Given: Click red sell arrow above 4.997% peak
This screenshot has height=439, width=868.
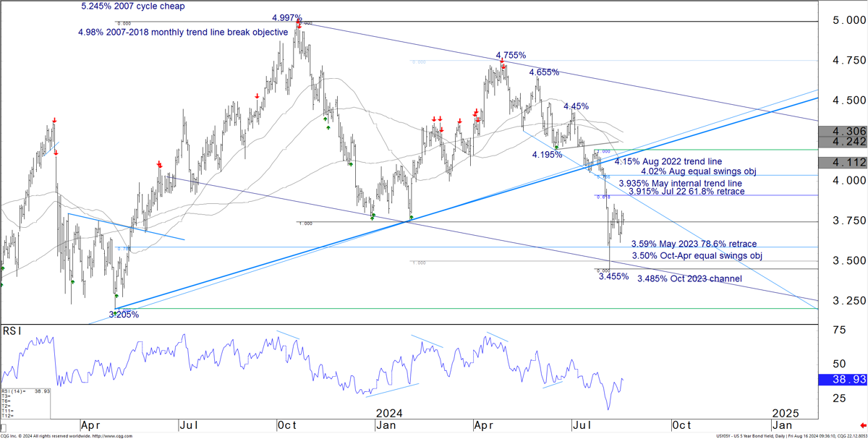Looking at the screenshot, I should point(299,25).
